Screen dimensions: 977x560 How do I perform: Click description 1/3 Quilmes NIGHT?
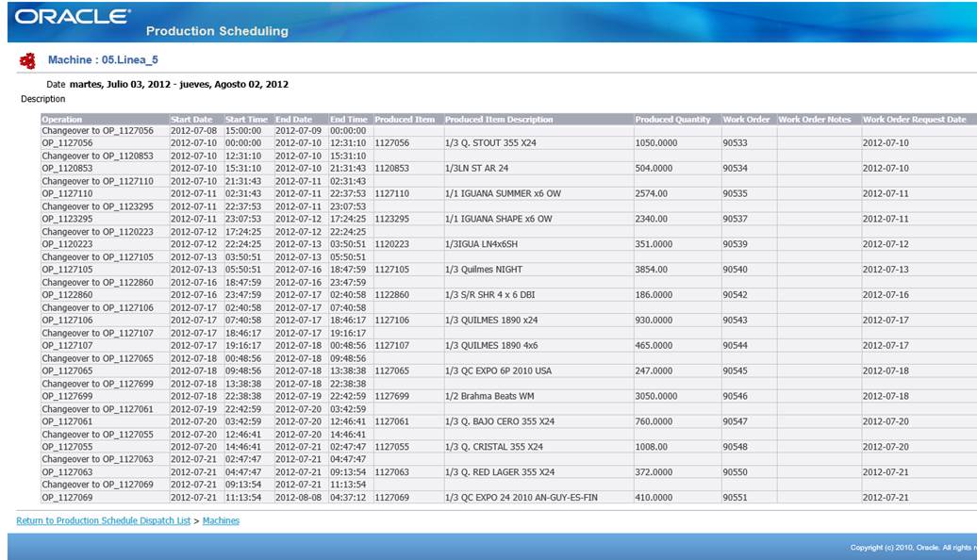(484, 270)
